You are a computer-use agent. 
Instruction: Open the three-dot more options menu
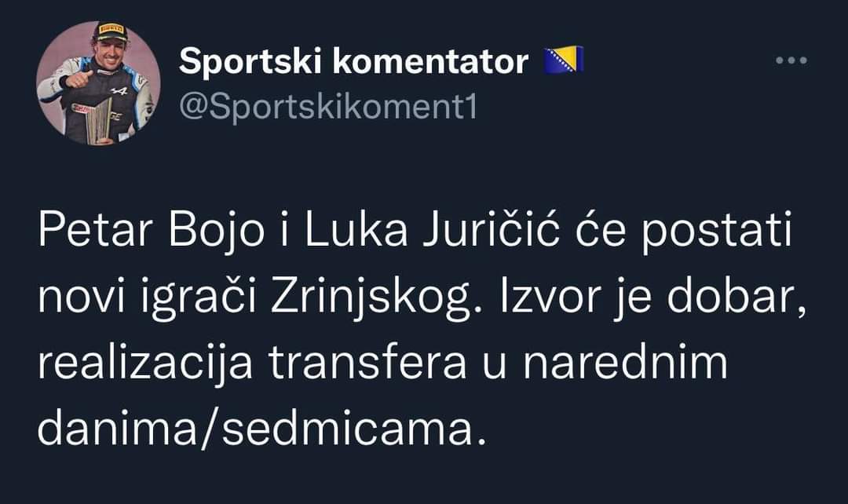point(791,60)
